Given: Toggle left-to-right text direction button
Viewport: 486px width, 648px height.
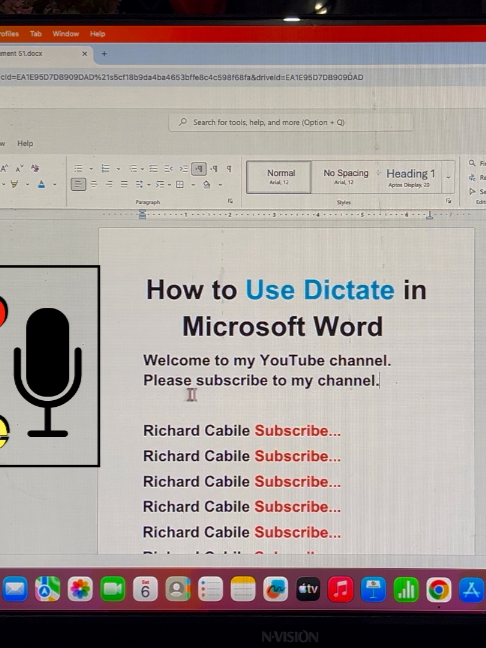Looking at the screenshot, I should click(x=199, y=169).
